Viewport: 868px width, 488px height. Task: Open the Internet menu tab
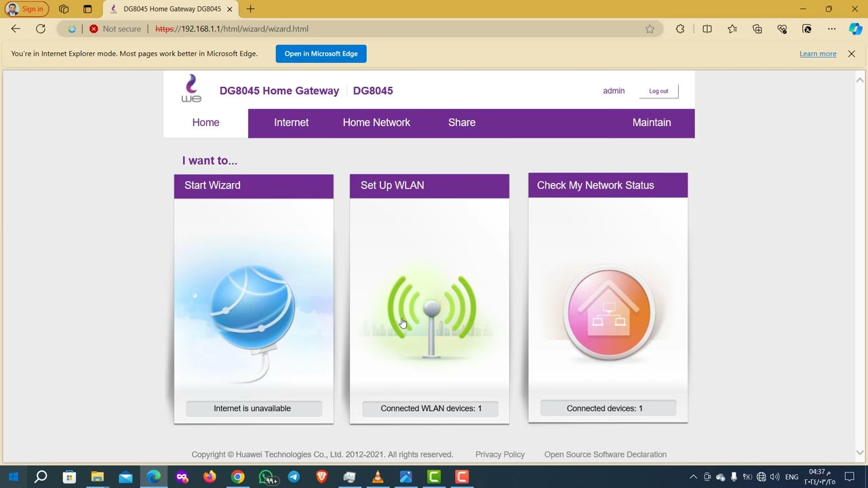[x=291, y=123]
